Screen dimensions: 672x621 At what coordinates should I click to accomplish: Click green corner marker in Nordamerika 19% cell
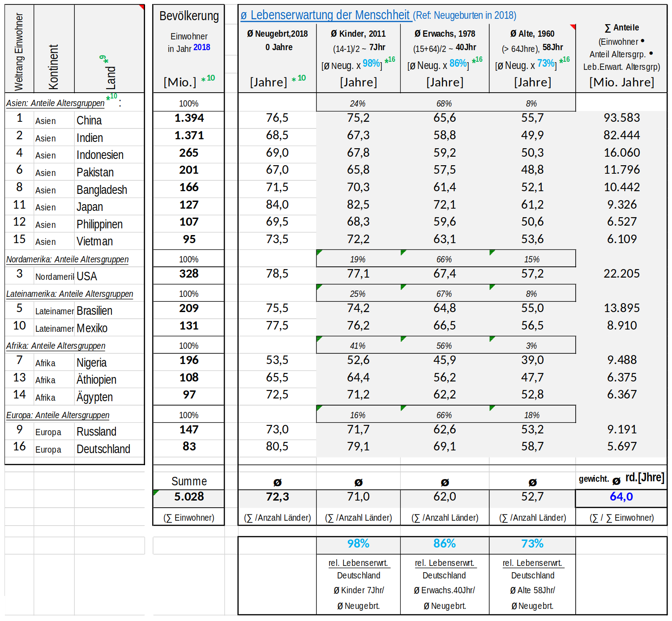(319, 252)
